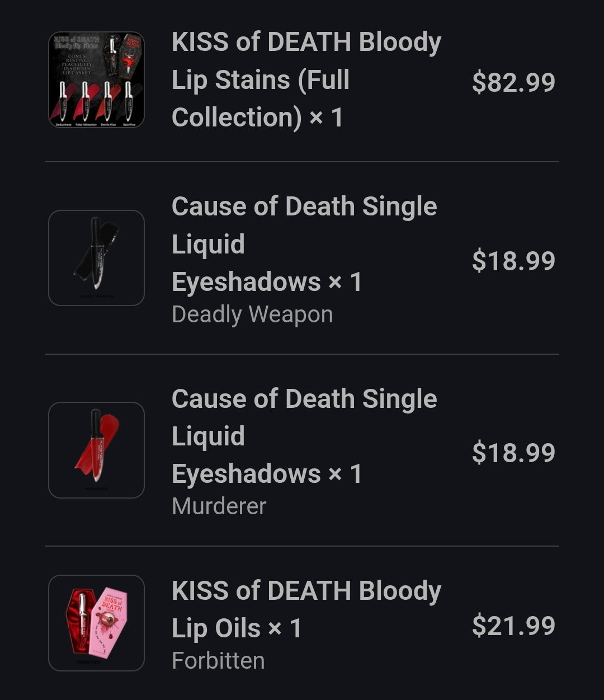604x700 pixels.
Task: Open the red Murderer eyeshadow product image
Action: coord(96,450)
